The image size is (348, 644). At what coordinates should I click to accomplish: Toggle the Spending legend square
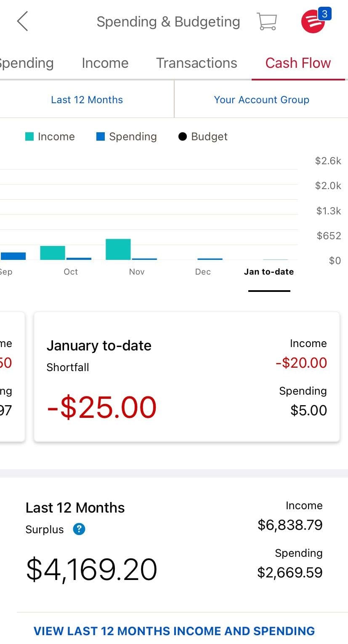tap(101, 136)
